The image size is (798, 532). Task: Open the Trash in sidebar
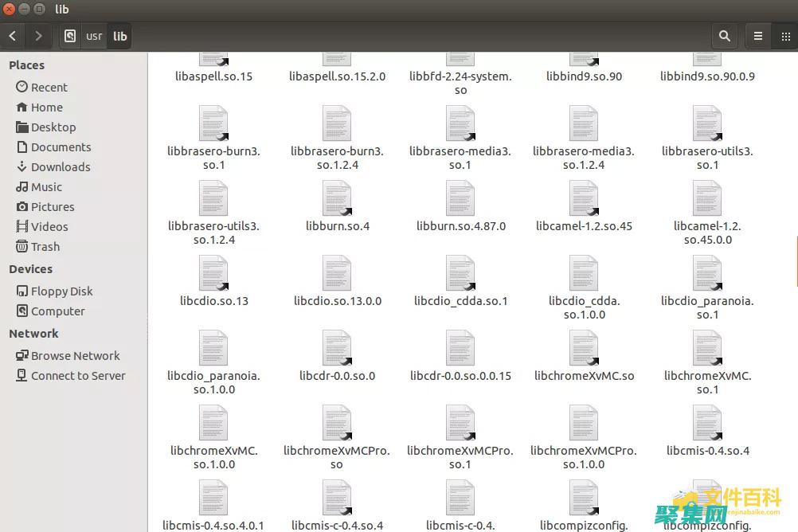[45, 247]
